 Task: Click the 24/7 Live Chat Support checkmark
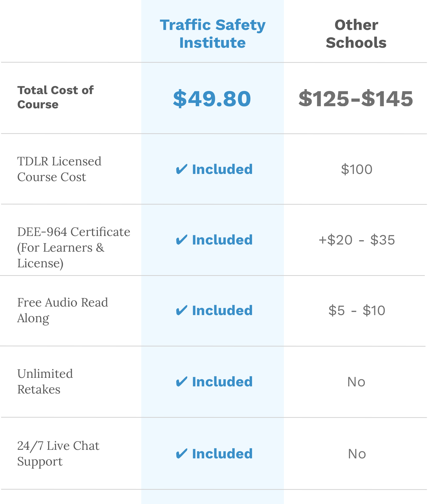click(181, 454)
